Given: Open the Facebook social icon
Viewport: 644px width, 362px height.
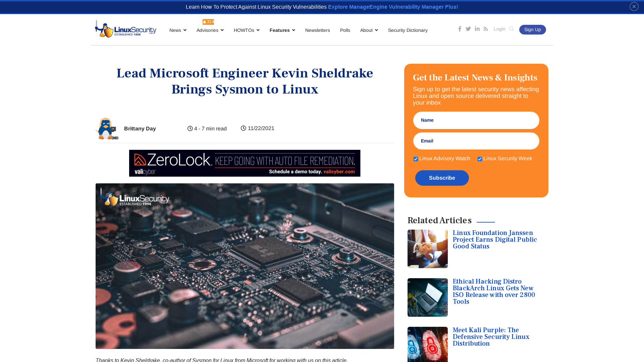Looking at the screenshot, I should click(x=460, y=29).
